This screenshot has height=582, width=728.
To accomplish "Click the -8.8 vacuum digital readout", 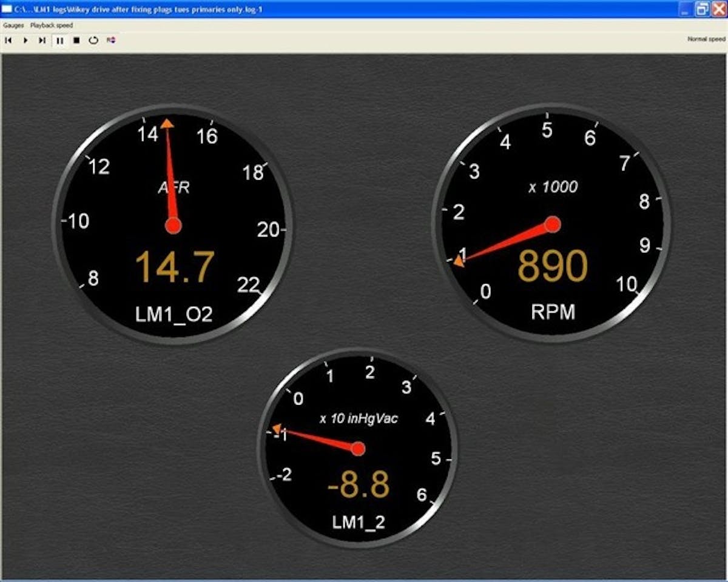I will [358, 486].
